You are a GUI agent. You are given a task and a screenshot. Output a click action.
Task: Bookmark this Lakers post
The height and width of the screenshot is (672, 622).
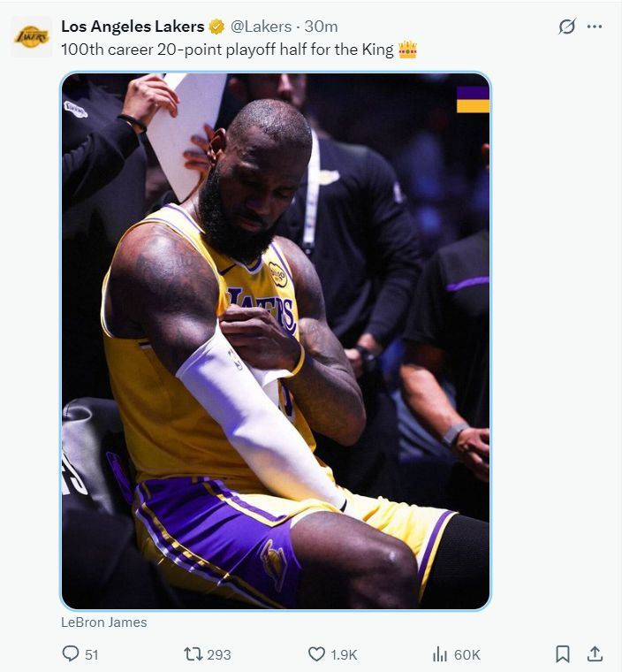562,653
